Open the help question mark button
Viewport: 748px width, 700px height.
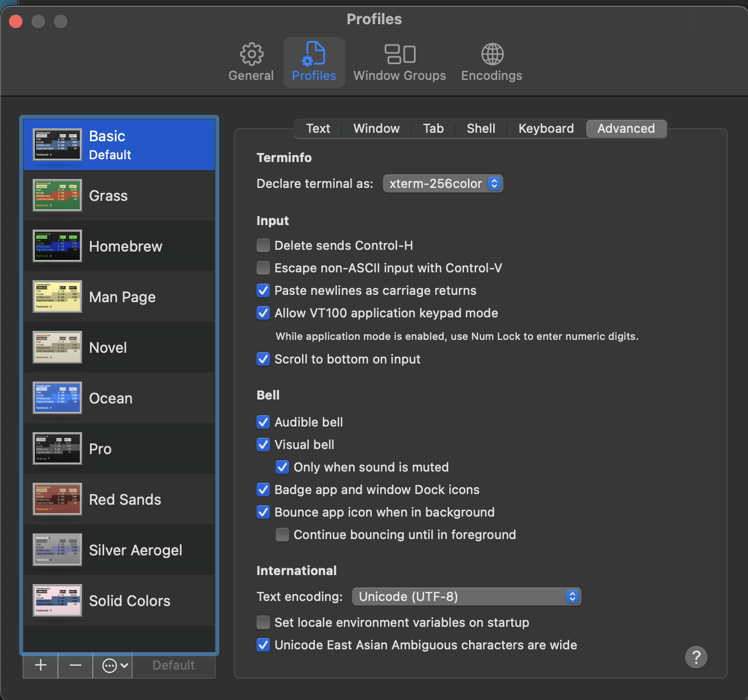(696, 657)
